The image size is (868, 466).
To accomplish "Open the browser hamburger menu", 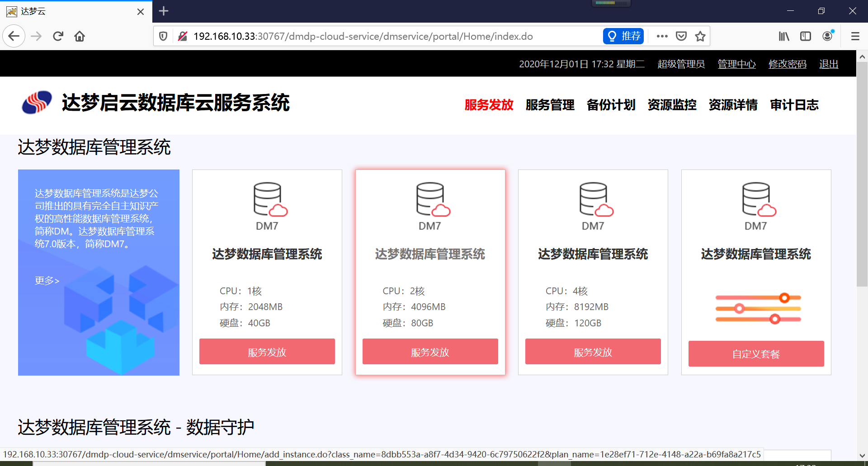I will 855,36.
